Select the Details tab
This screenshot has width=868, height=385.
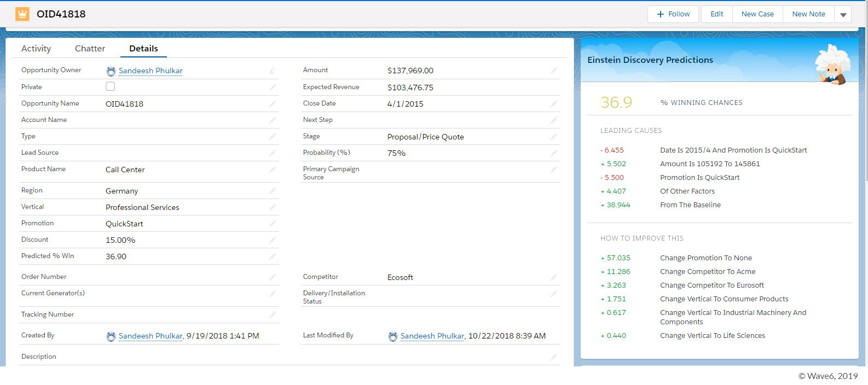(143, 49)
